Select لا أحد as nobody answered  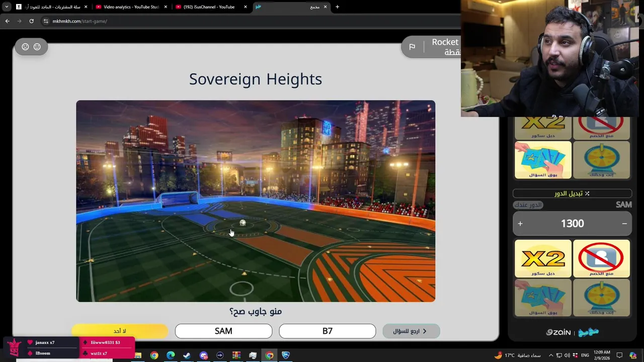(120, 331)
